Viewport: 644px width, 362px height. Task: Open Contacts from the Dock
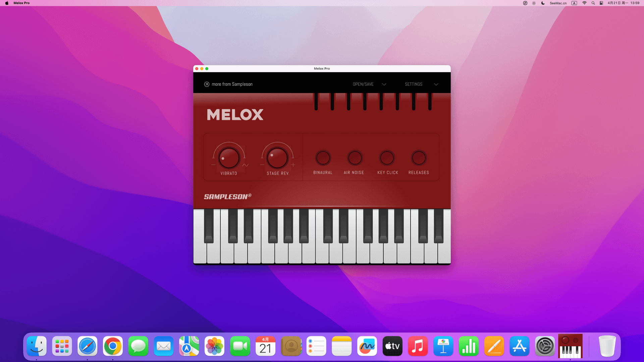tap(291, 346)
